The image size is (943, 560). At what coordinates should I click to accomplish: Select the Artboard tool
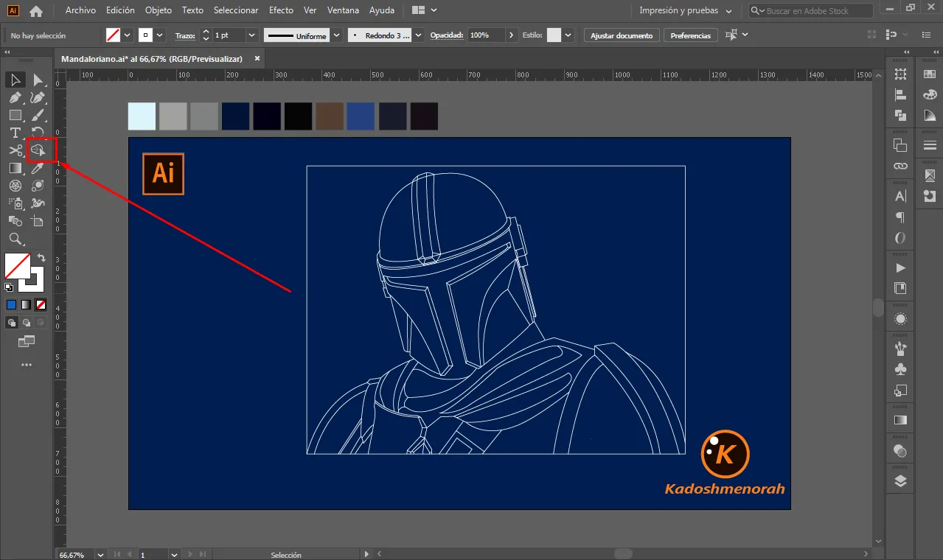[38, 221]
